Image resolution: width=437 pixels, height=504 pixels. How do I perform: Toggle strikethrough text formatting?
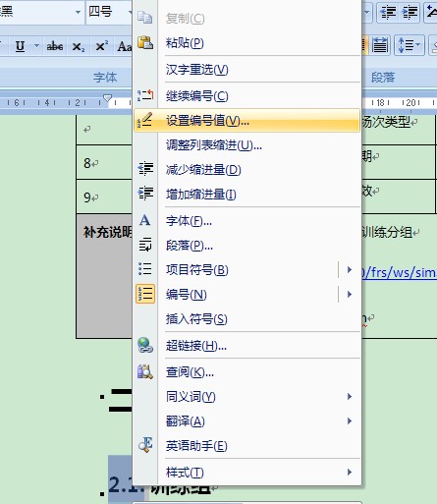coord(55,46)
